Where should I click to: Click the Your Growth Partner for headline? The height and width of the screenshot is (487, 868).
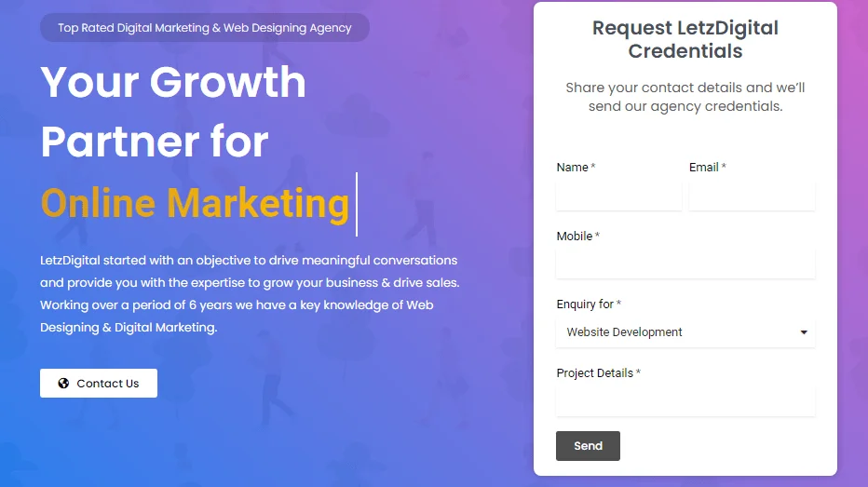(x=173, y=112)
